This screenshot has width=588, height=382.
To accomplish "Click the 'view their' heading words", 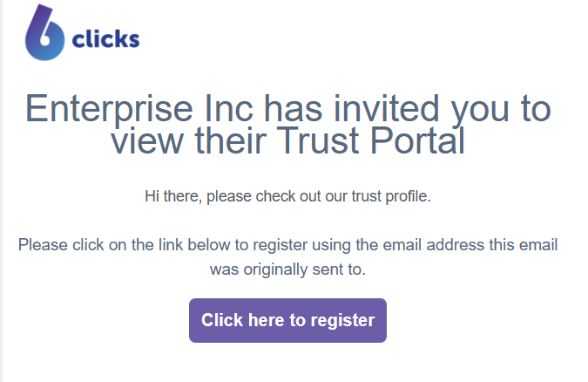I will (189, 140).
